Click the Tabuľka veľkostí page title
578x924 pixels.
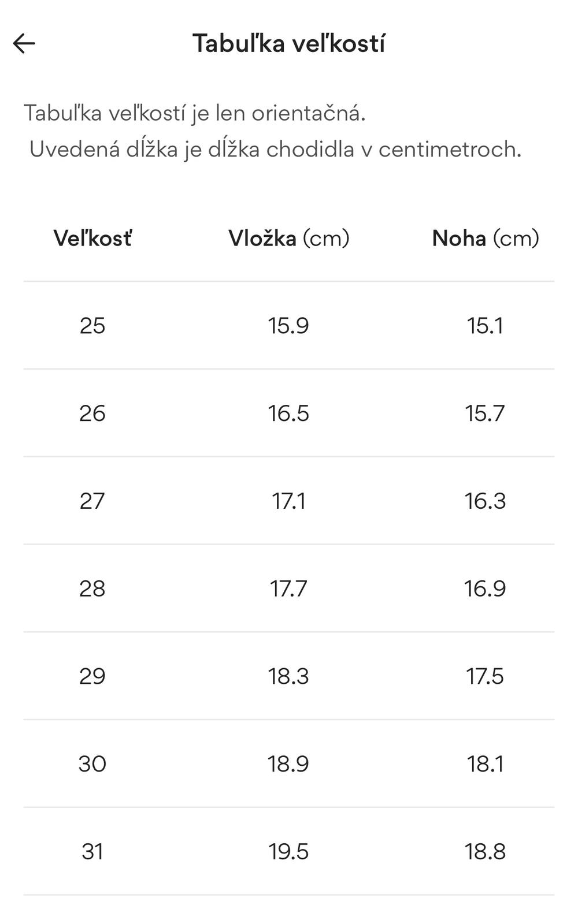click(288, 43)
